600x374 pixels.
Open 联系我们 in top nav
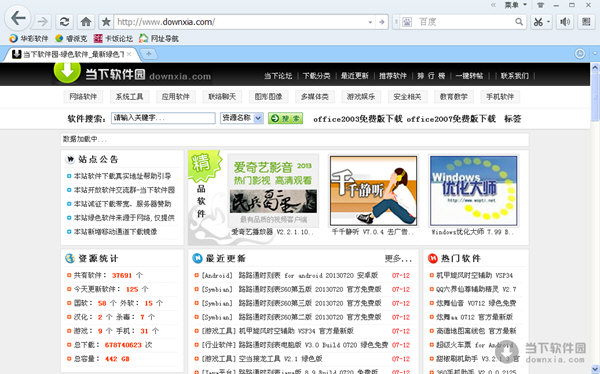pyautogui.click(x=515, y=76)
